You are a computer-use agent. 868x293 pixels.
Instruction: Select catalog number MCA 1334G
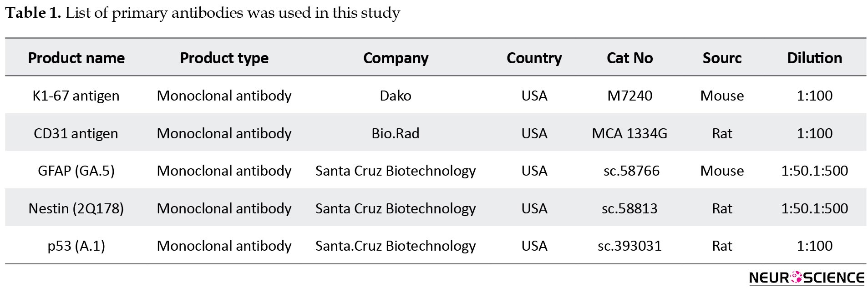[629, 133]
